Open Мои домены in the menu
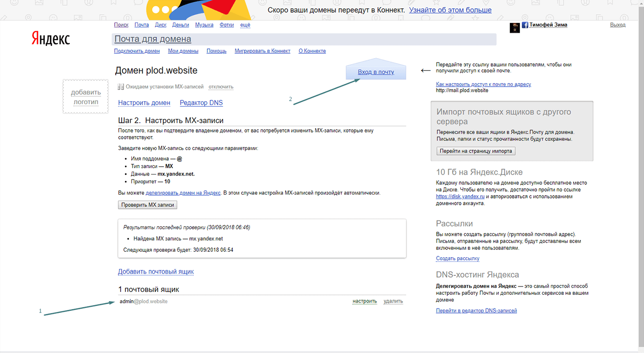Viewport: 644px width, 353px height. (x=183, y=51)
